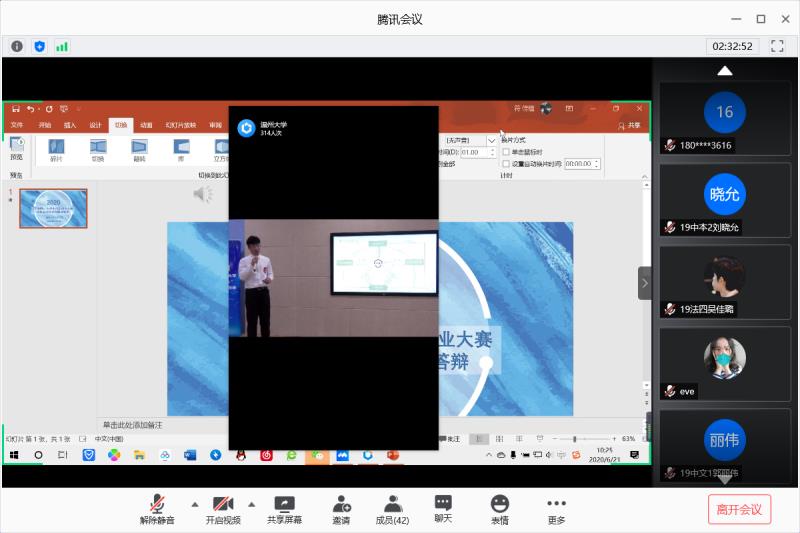This screenshot has width=800, height=533.
Task: Click the meeting info icon at top left
Action: [17, 46]
